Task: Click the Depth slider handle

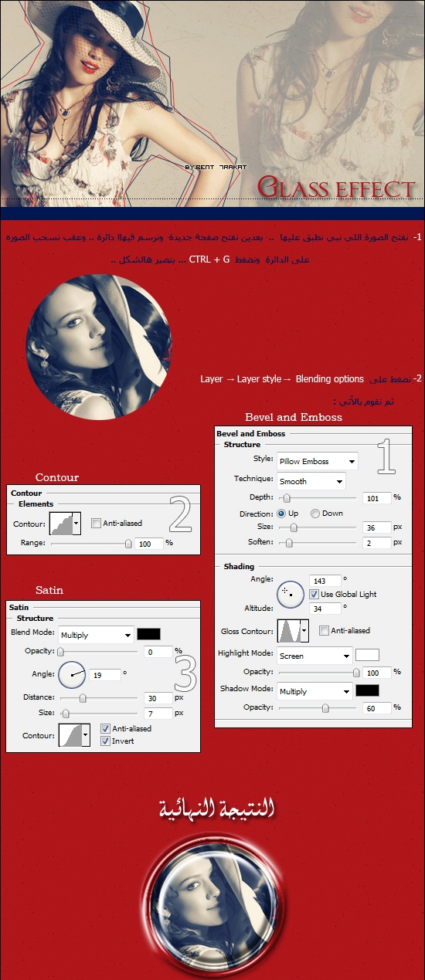Action: [x=286, y=499]
